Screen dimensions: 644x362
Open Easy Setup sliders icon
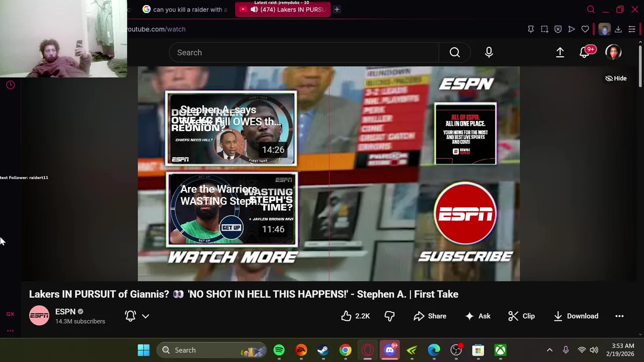pos(632,29)
